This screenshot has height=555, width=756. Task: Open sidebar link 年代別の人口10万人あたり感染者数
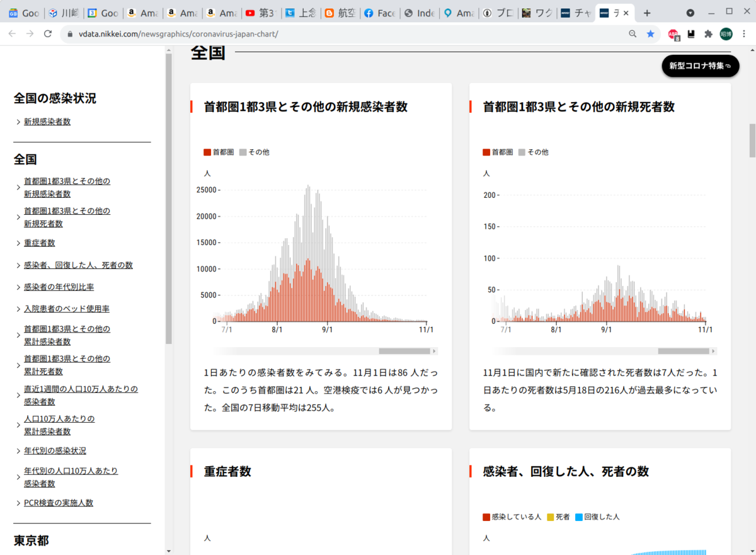tap(71, 477)
